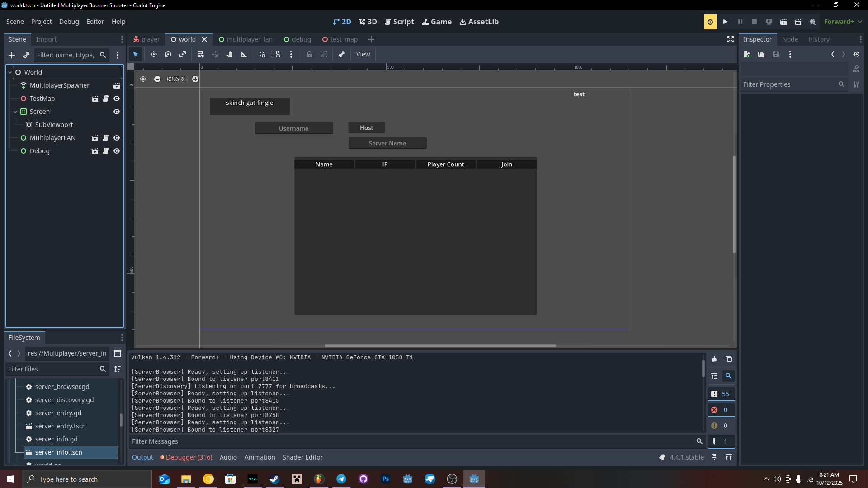Select the Ruler measuring tool
868x488 pixels.
coord(244,54)
